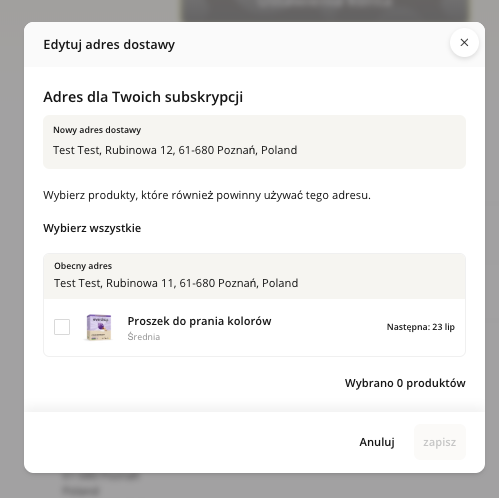
Task: Tick the Proszek do prania kolorów checkbox
Action: point(62,327)
